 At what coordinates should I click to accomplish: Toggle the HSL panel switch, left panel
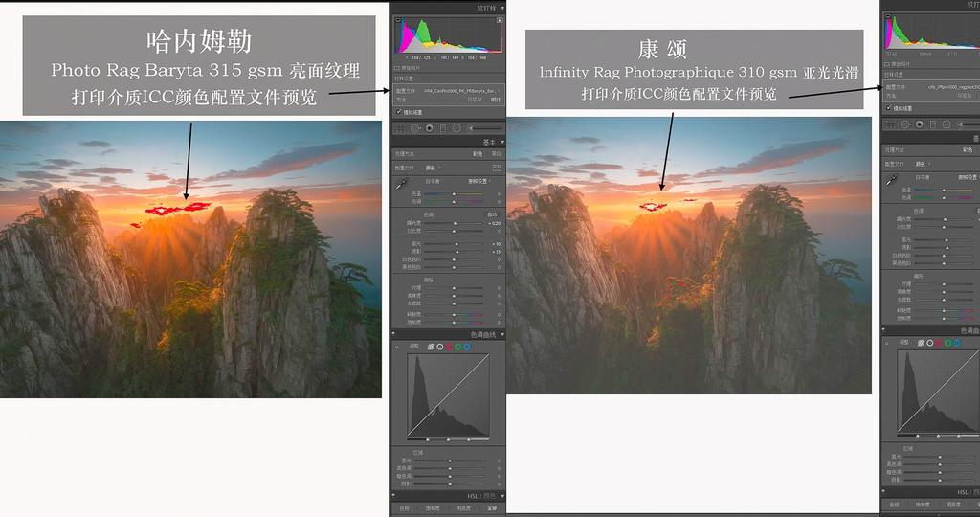pos(393,496)
